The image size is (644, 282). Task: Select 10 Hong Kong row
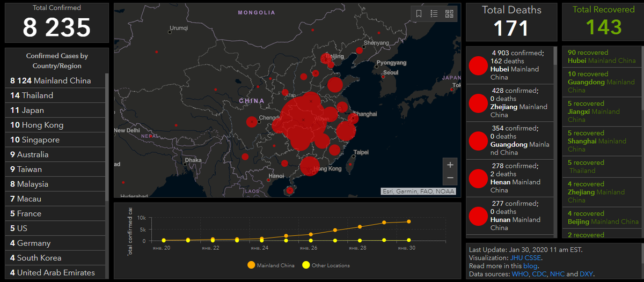[x=55, y=125]
